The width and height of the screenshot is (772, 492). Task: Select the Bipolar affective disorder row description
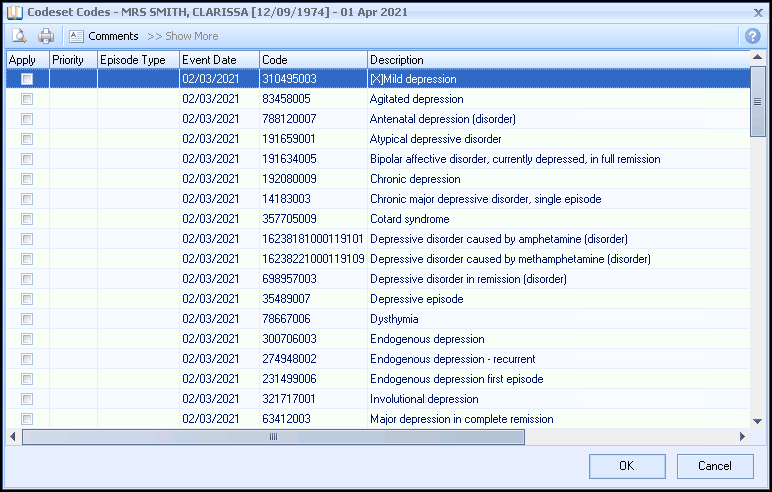(515, 159)
